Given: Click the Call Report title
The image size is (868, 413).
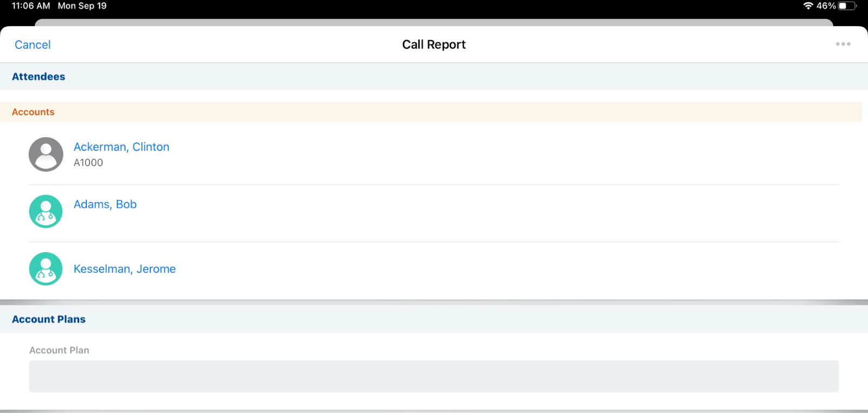Looking at the screenshot, I should [x=433, y=44].
